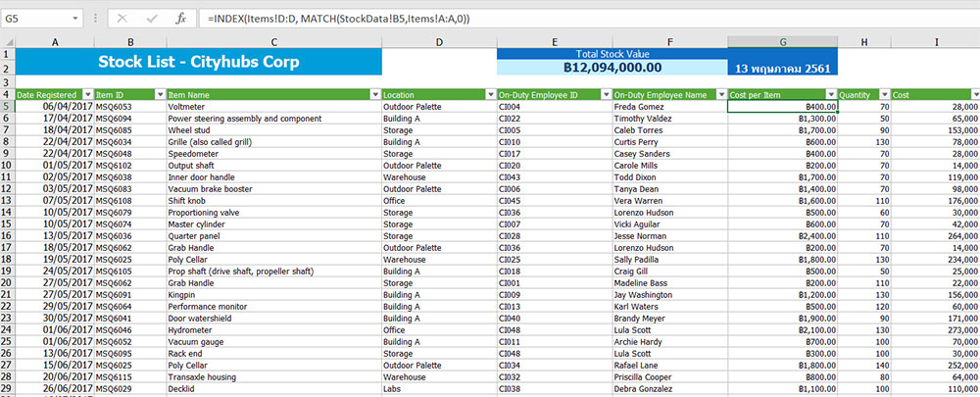The width and height of the screenshot is (980, 397).
Task: Select date cell 19/05/2017
Action: point(55,260)
